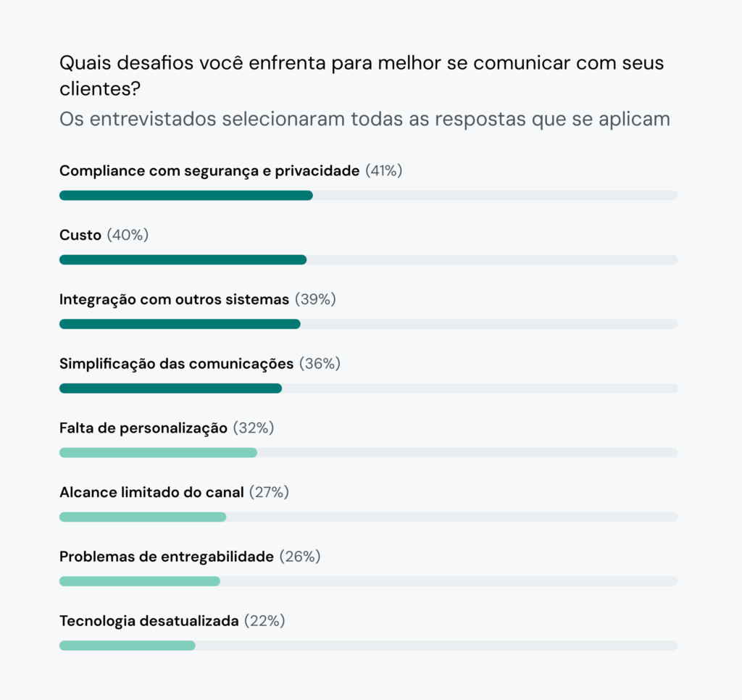Click the survey question title about communication challenges

click(361, 75)
